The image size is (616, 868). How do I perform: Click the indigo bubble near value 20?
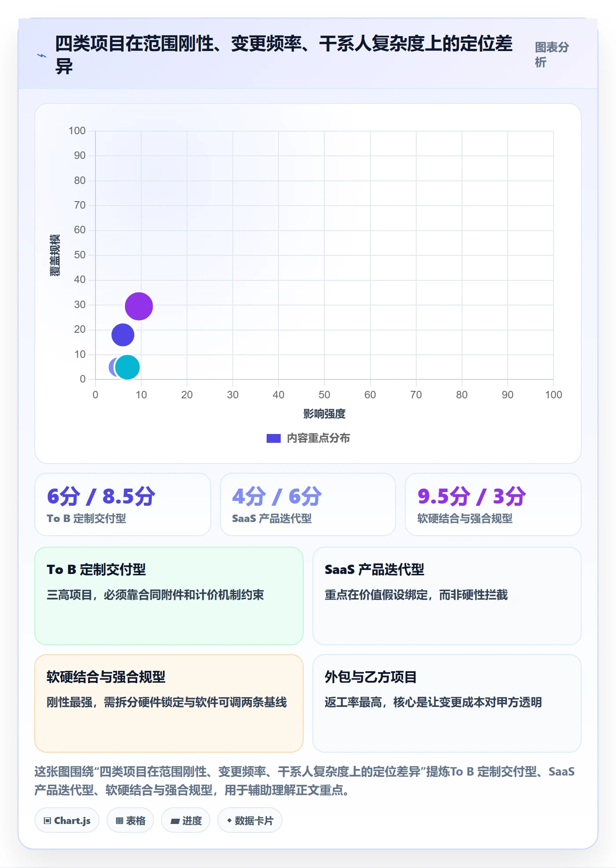(123, 335)
